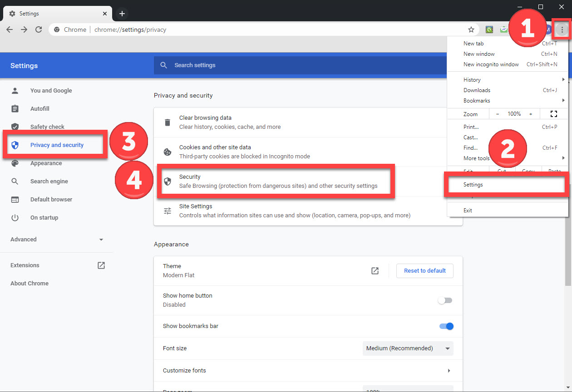This screenshot has height=392, width=572.
Task: Click the Reset to default button
Action: point(424,271)
